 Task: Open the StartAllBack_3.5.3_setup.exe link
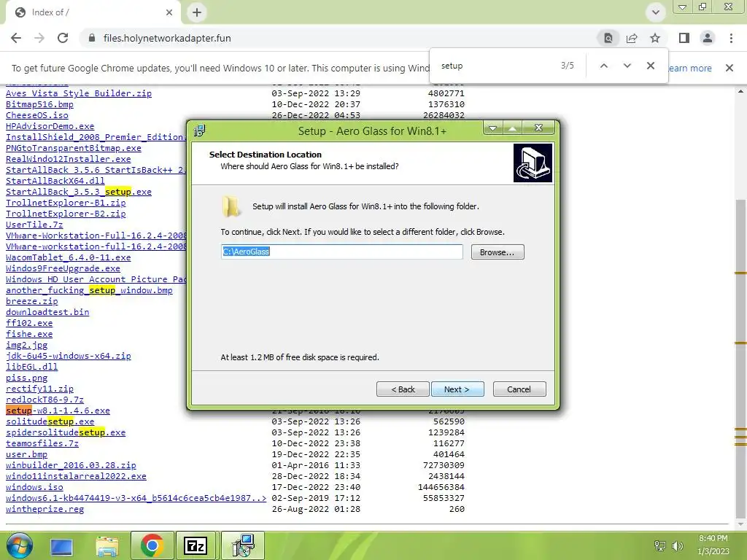pyautogui.click(x=79, y=192)
